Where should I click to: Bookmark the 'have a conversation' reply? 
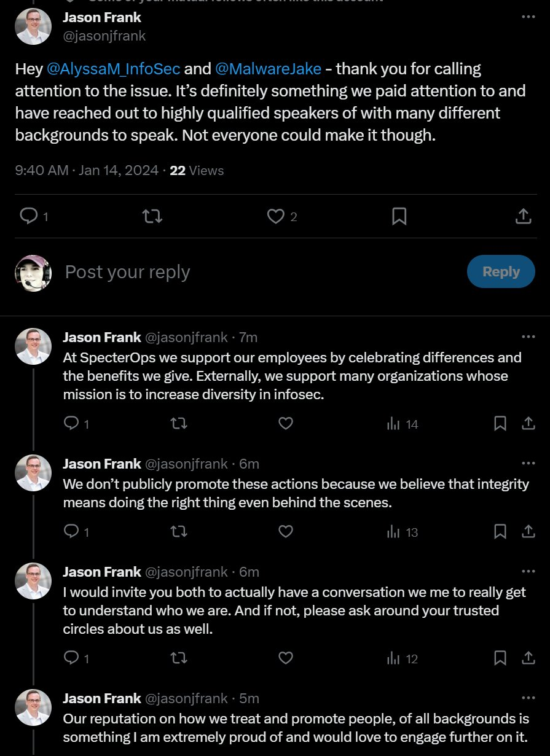500,658
